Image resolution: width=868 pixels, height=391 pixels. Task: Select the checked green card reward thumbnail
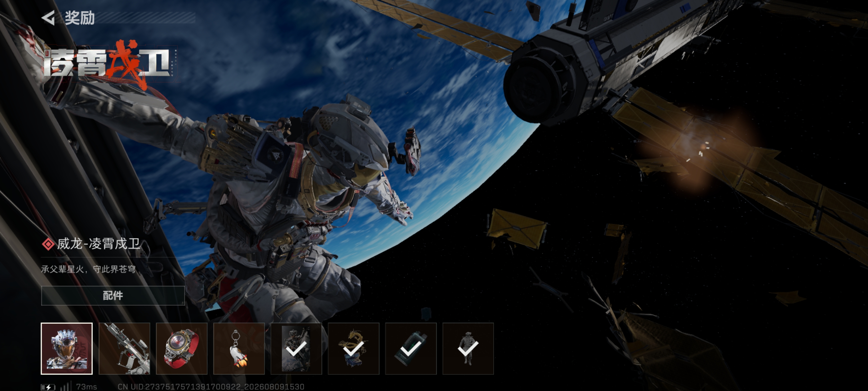pyautogui.click(x=411, y=348)
